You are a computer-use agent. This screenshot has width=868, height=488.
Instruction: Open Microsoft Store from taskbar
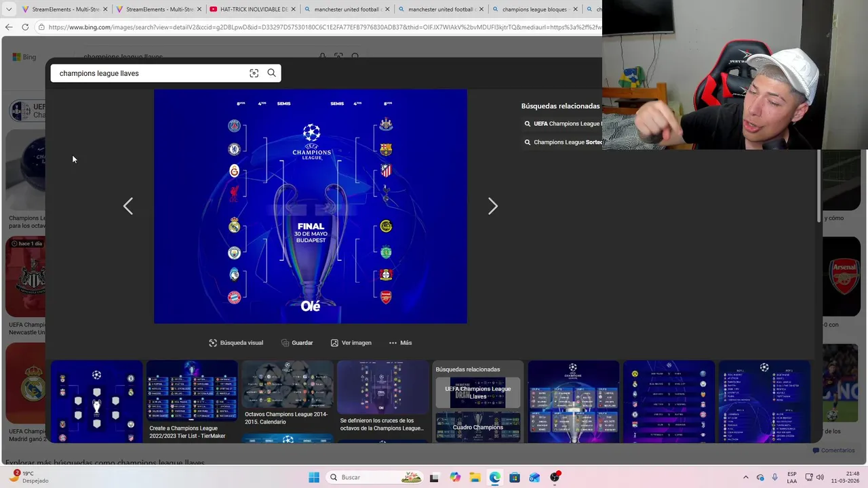click(x=515, y=477)
